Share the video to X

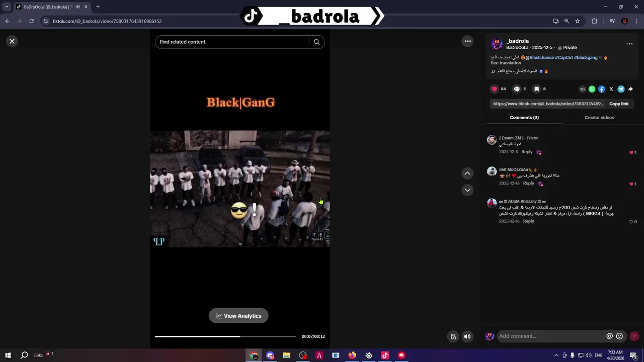point(611,89)
